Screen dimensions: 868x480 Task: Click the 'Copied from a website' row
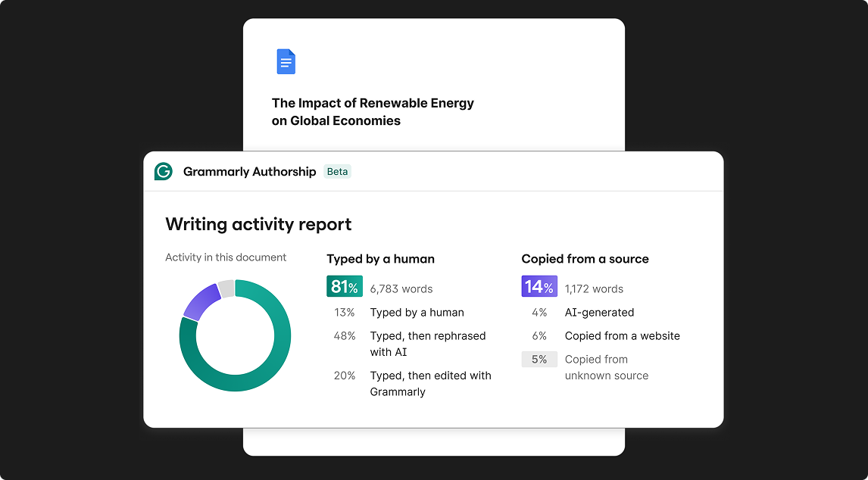606,336
